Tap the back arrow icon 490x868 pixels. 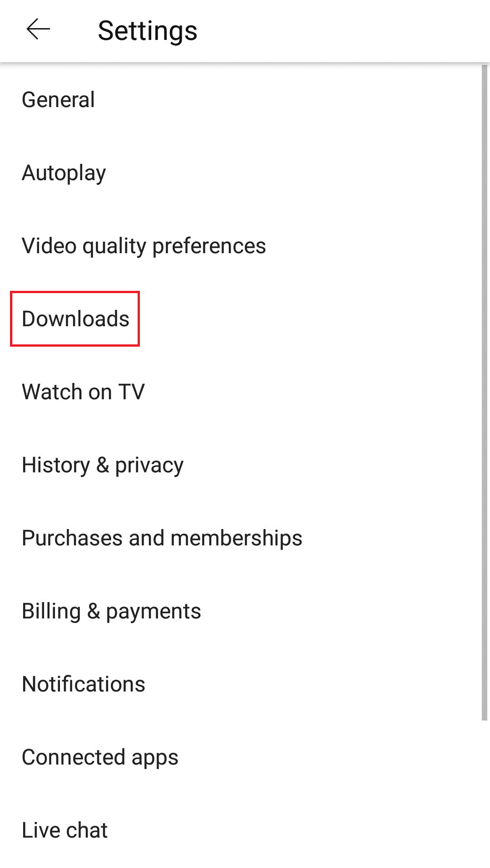(38, 30)
